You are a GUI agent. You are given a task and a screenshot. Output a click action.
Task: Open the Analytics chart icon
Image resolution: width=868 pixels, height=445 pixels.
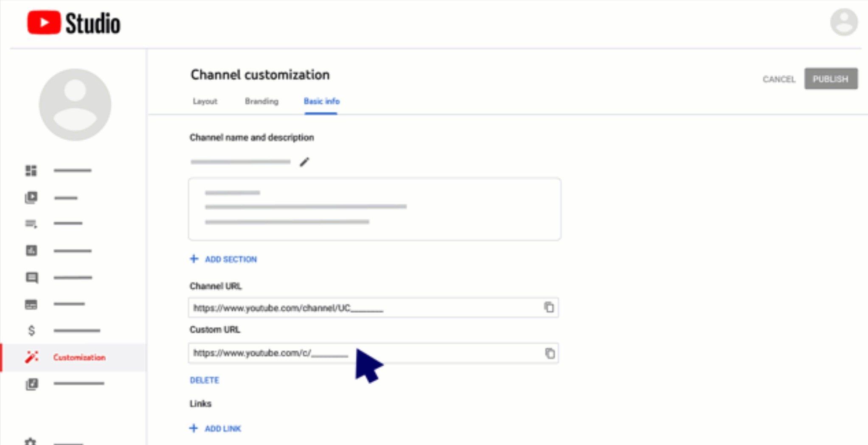[31, 251]
